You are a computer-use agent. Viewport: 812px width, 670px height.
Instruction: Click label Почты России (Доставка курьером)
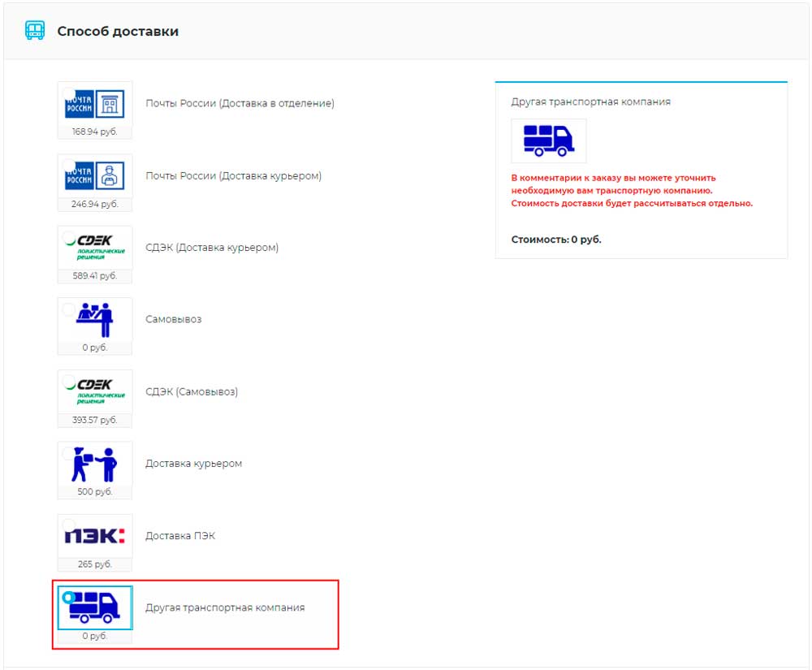point(234,175)
